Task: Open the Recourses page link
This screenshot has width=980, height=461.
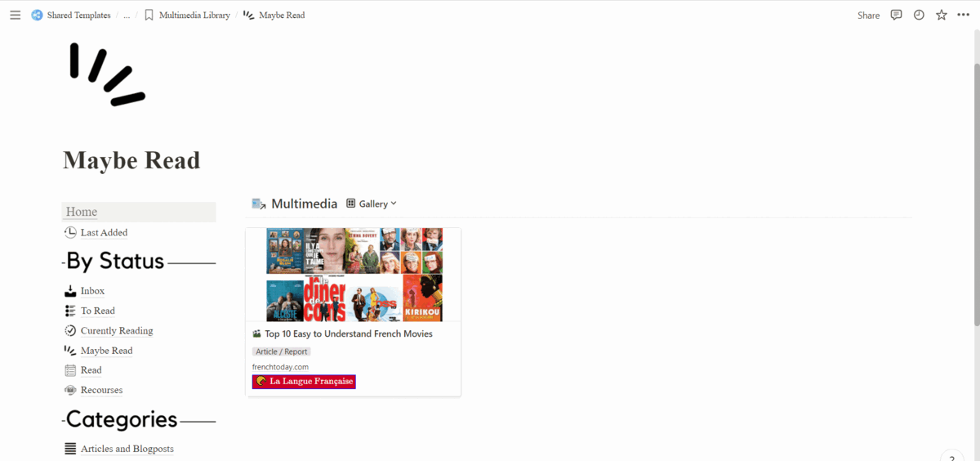Action: [101, 390]
